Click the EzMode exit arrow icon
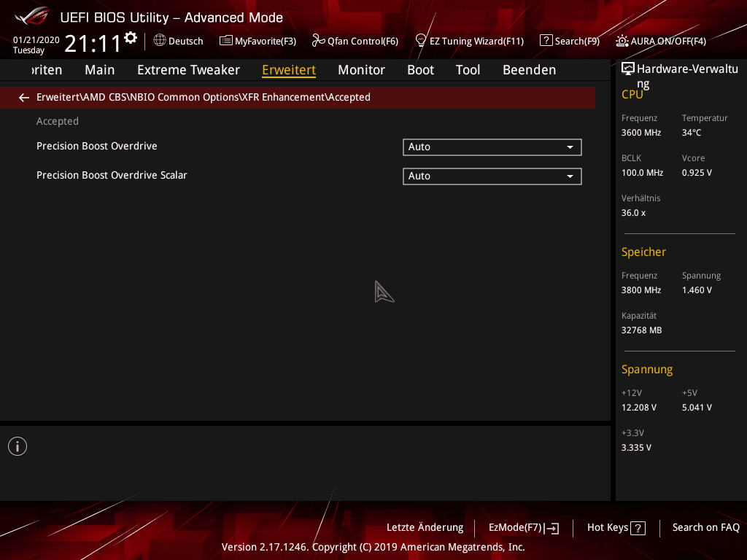Image resolution: width=747 pixels, height=560 pixels. pyautogui.click(x=551, y=528)
